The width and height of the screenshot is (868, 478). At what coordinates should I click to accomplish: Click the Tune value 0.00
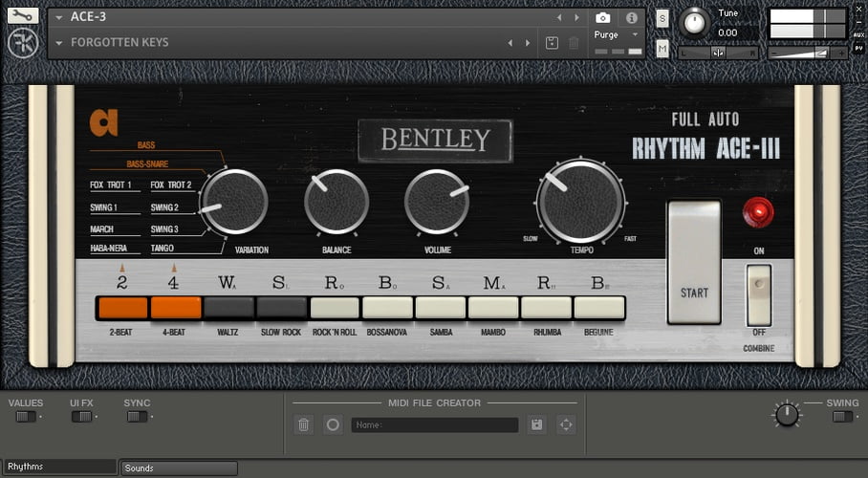(x=727, y=33)
